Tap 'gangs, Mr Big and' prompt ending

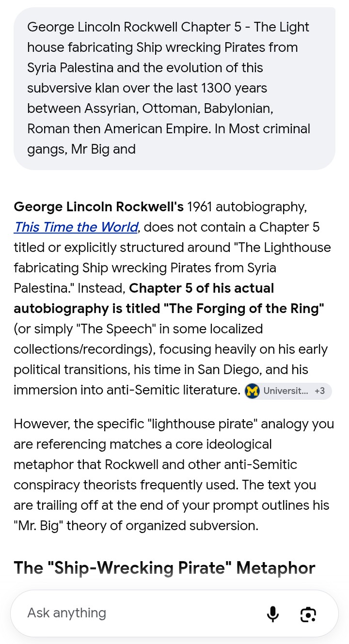click(81, 149)
